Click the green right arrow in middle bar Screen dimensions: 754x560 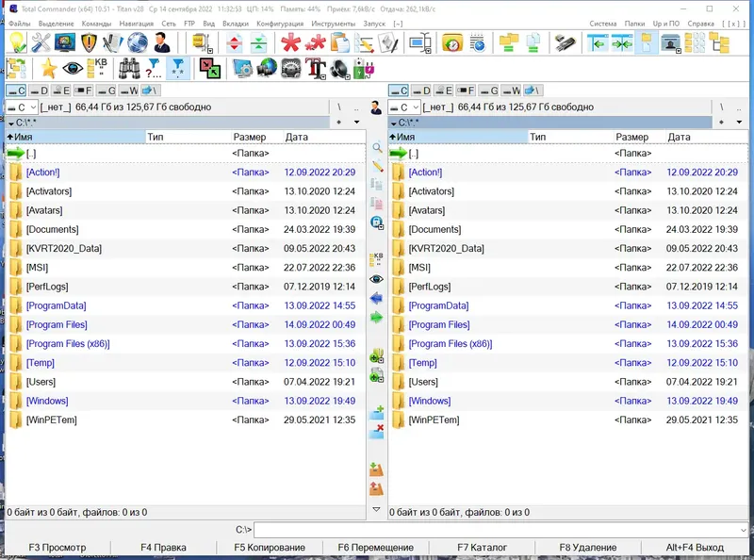click(376, 318)
